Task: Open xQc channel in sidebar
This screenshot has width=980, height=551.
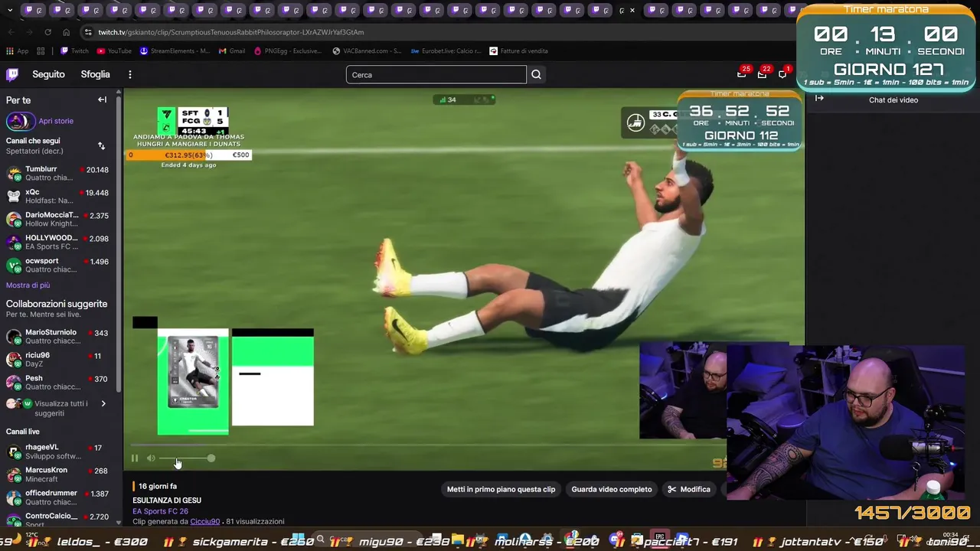Action: [x=57, y=196]
